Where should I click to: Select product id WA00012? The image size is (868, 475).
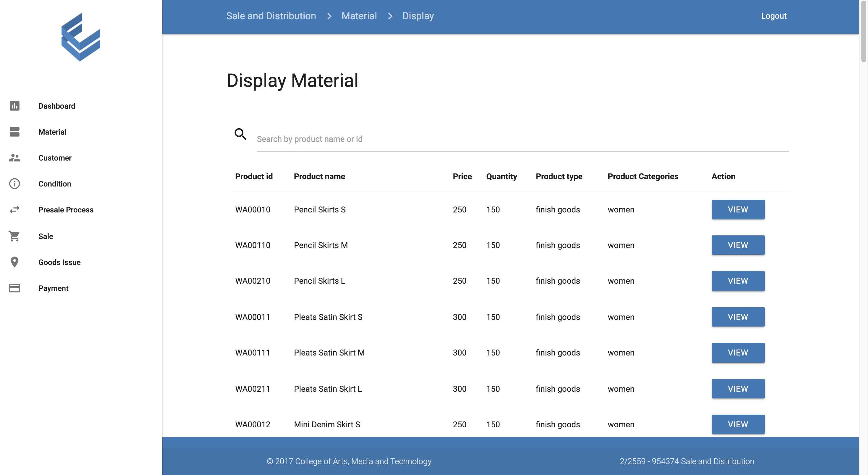point(253,424)
